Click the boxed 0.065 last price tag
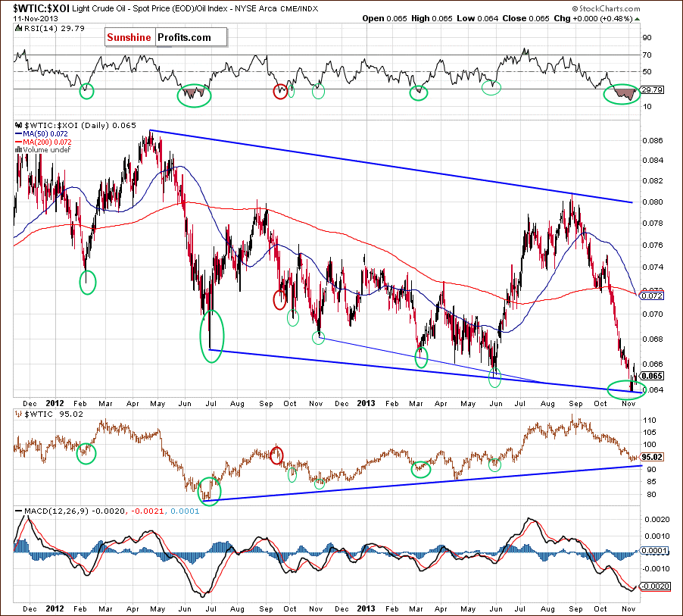 click(653, 376)
